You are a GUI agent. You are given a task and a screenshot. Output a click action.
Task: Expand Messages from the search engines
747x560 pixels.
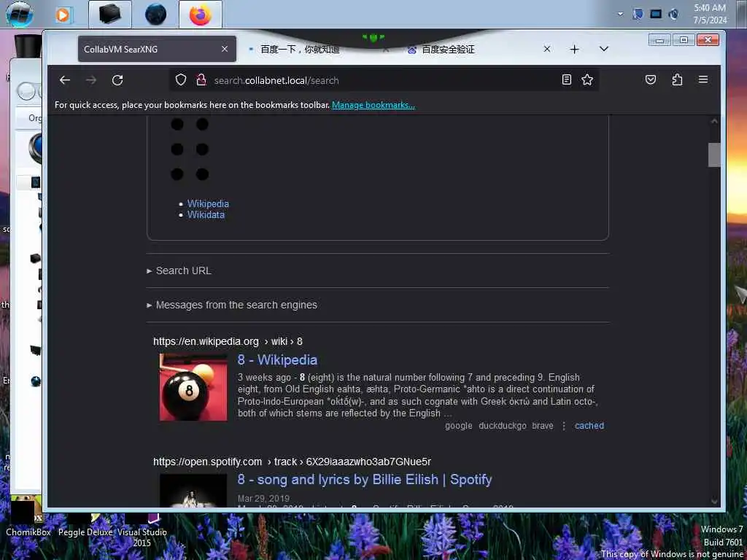point(232,305)
